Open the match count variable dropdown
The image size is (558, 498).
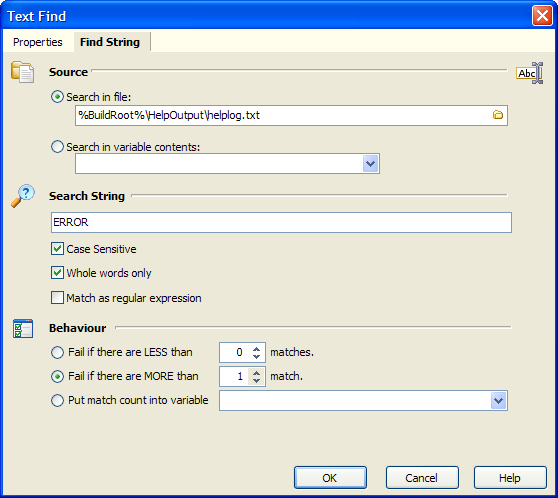coord(499,400)
